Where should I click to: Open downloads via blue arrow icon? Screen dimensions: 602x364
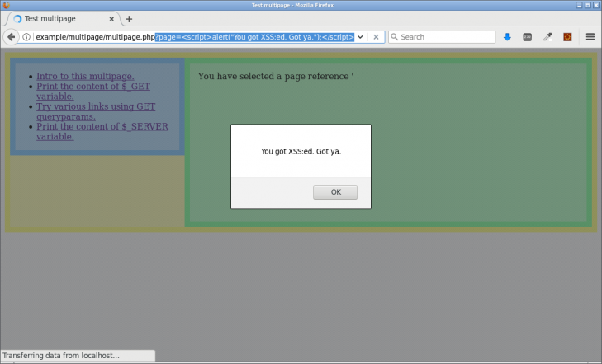pyautogui.click(x=507, y=37)
